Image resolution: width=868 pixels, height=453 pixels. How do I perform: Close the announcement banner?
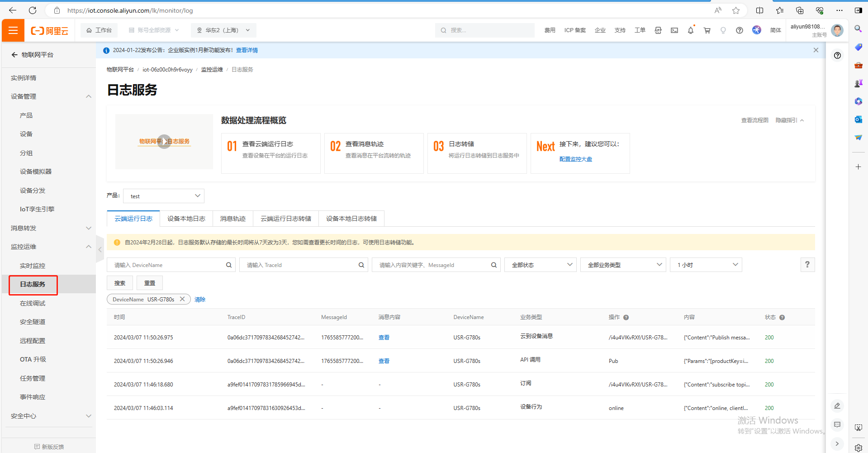point(816,50)
